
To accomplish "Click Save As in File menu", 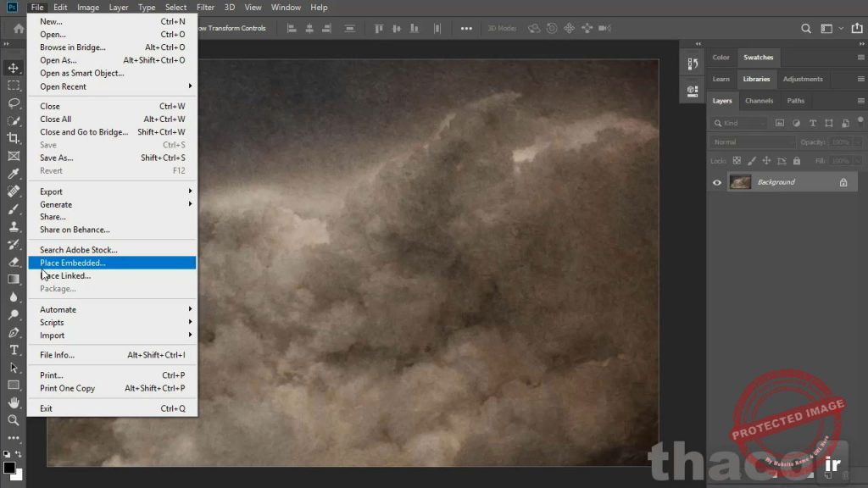I will pos(57,158).
